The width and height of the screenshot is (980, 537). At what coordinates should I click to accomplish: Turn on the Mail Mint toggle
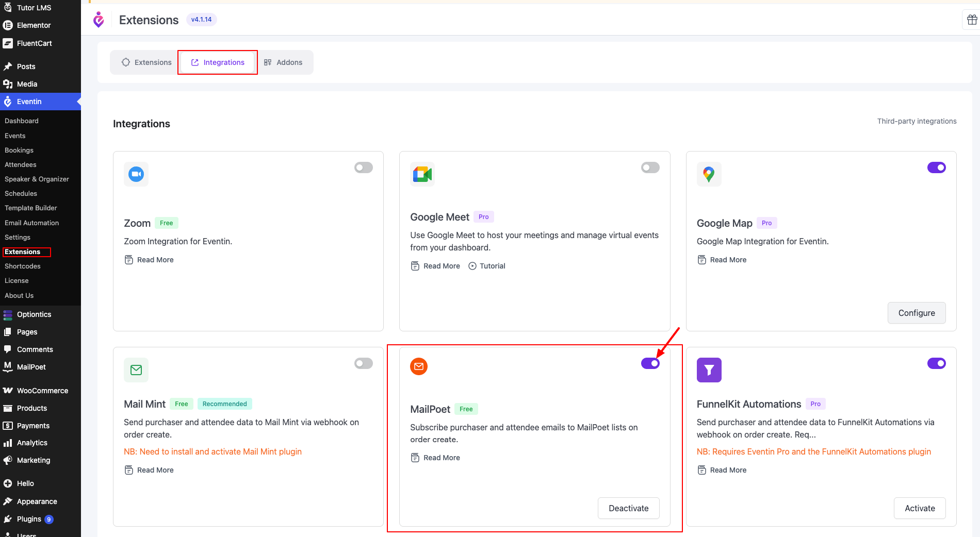click(x=364, y=363)
